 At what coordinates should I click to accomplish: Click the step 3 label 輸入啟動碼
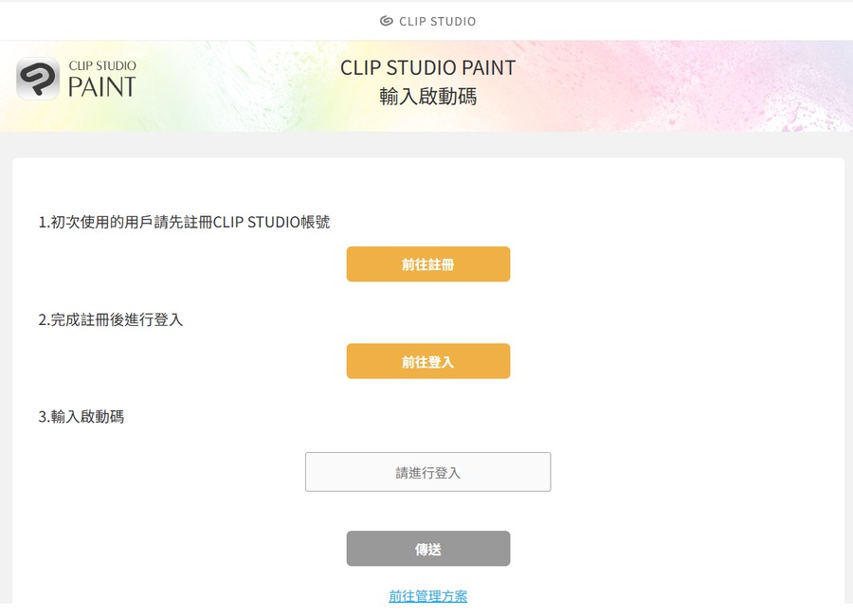click(82, 416)
